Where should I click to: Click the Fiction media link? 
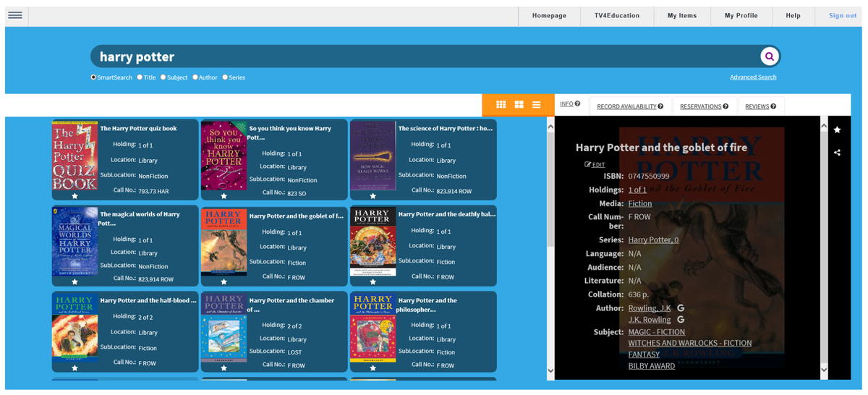640,203
